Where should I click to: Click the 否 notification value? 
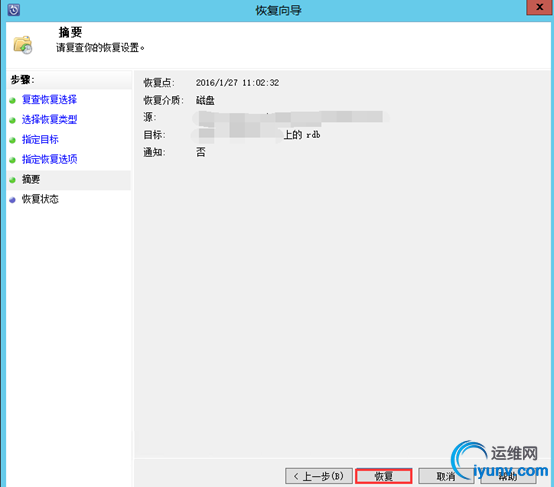pos(201,152)
